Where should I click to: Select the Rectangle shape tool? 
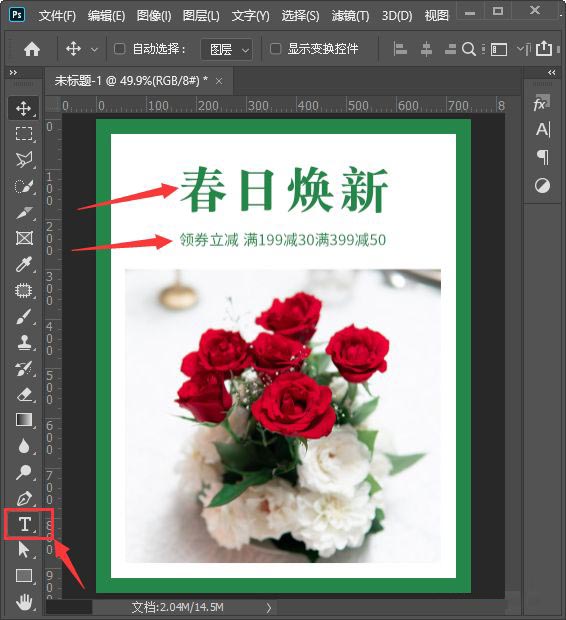24,576
